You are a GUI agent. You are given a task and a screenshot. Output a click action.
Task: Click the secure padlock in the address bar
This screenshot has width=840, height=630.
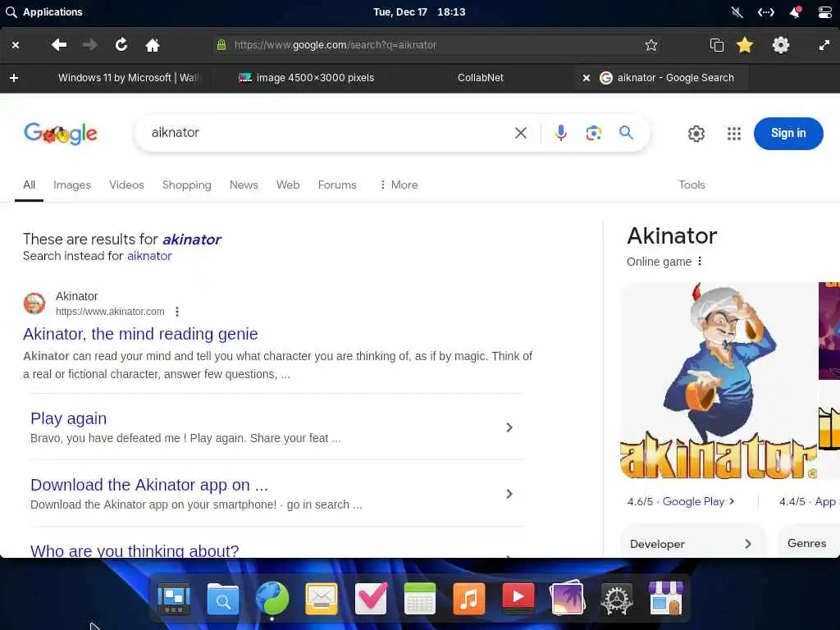pos(221,45)
